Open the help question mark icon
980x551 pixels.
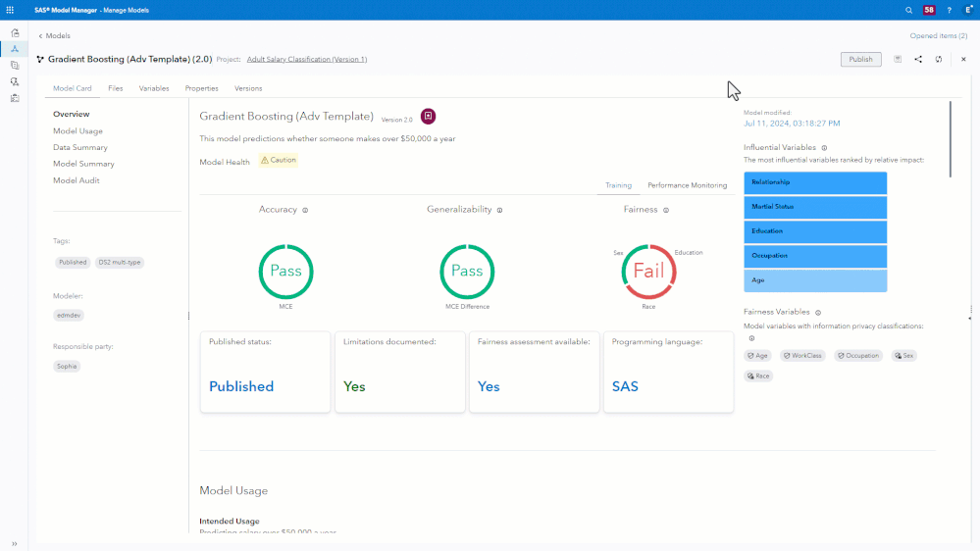(x=949, y=10)
